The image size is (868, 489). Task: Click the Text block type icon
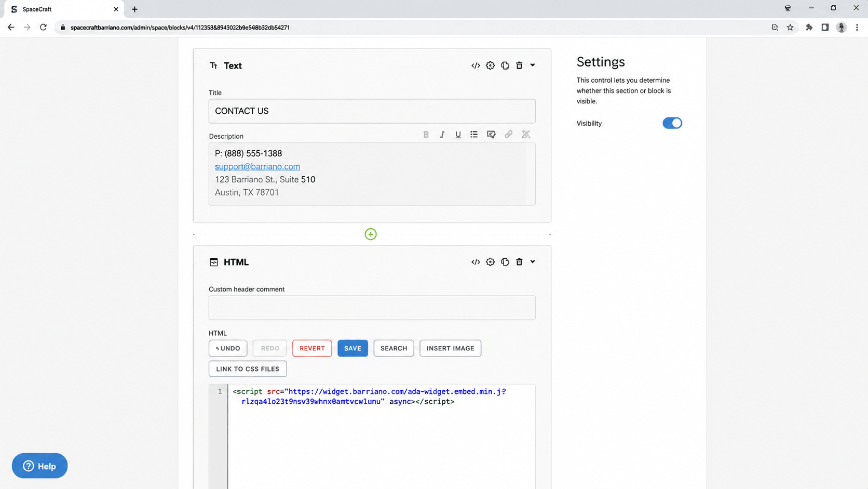pyautogui.click(x=213, y=65)
